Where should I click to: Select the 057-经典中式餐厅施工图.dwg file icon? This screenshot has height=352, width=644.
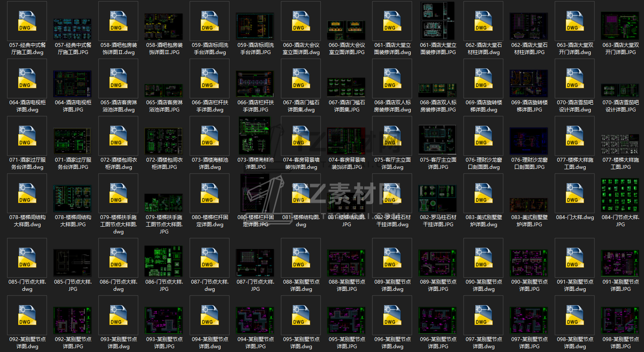(x=27, y=21)
